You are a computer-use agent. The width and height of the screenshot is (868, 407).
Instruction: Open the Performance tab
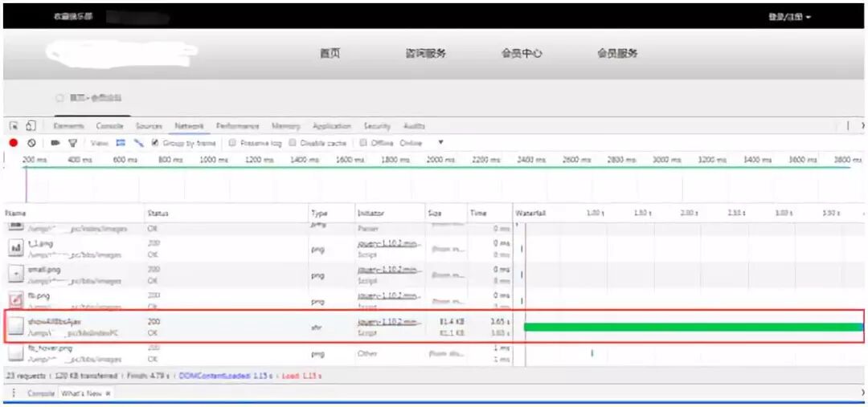(x=237, y=126)
